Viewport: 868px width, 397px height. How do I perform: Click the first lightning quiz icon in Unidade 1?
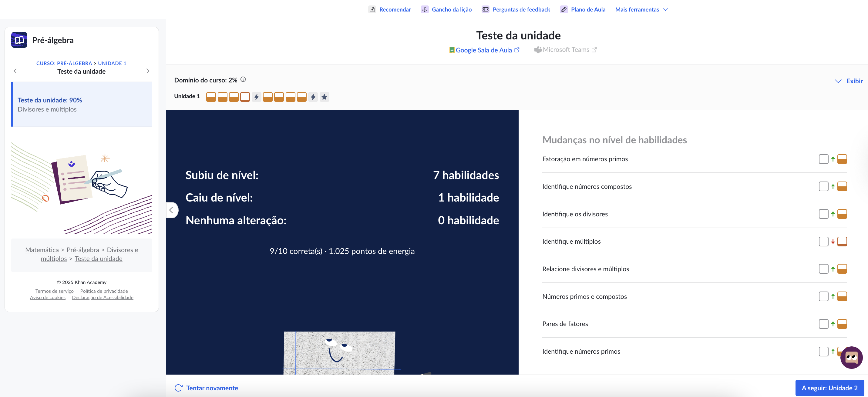(x=256, y=97)
